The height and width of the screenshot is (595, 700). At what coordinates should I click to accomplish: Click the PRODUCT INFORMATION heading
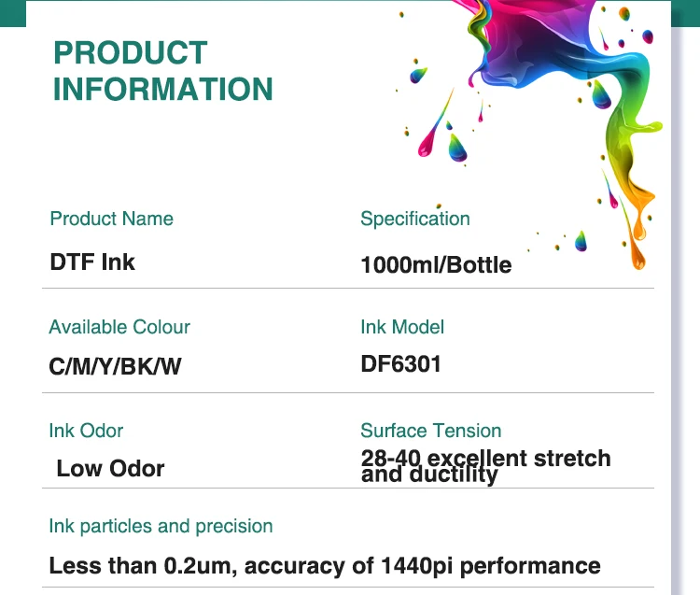(162, 71)
